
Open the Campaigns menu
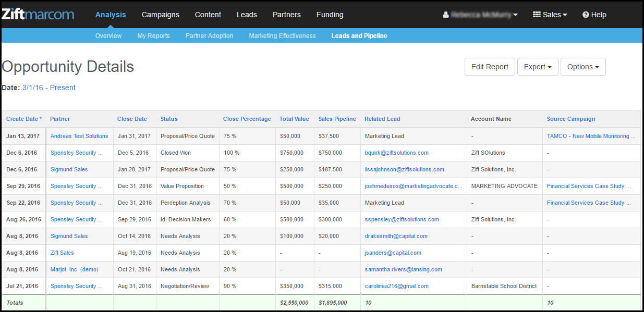point(161,15)
